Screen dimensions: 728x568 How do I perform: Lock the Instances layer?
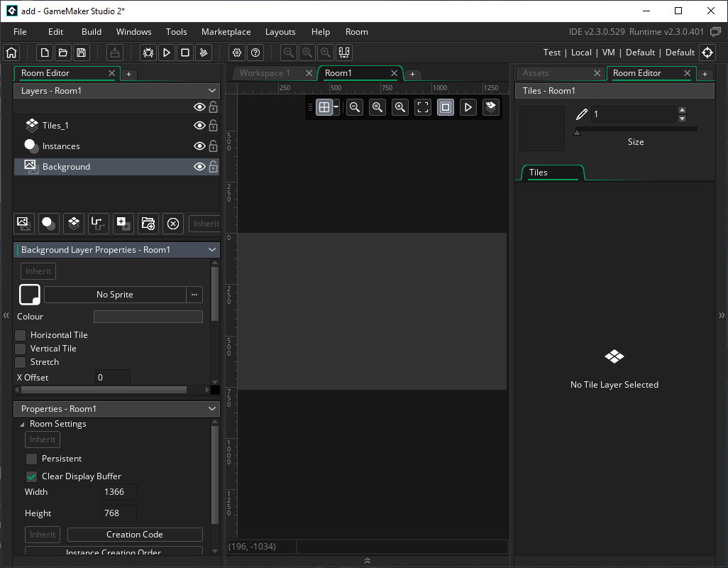click(x=213, y=146)
